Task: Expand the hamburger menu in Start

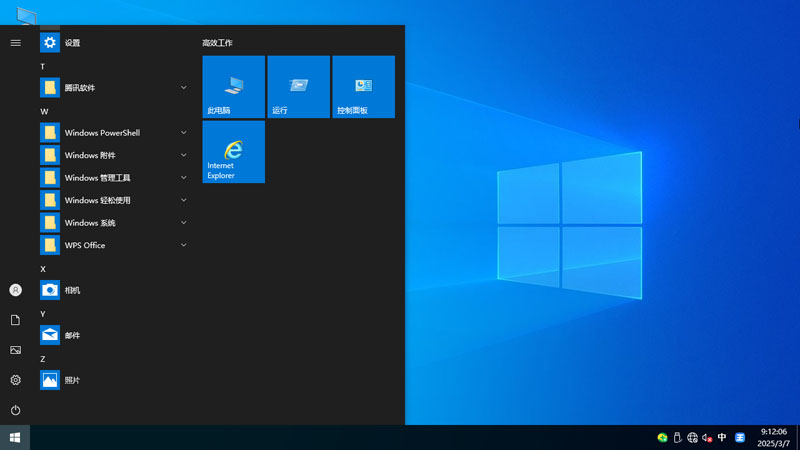Action: pyautogui.click(x=15, y=43)
